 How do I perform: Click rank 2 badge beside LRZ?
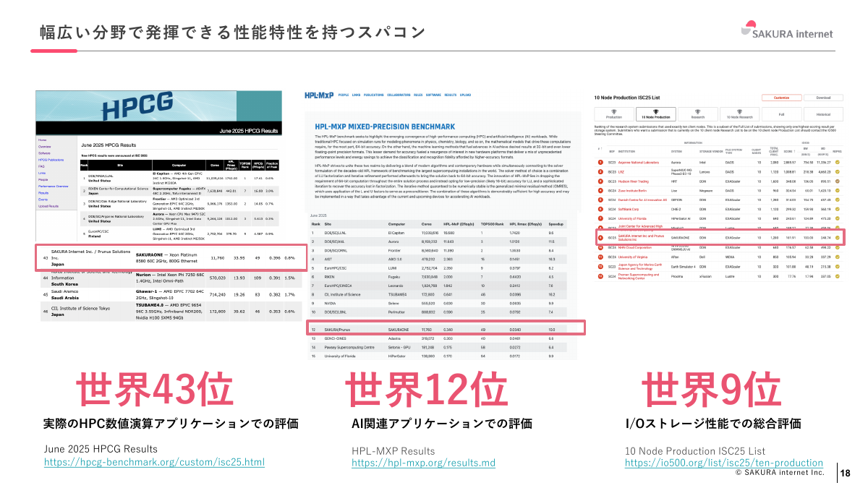pyautogui.click(x=600, y=171)
